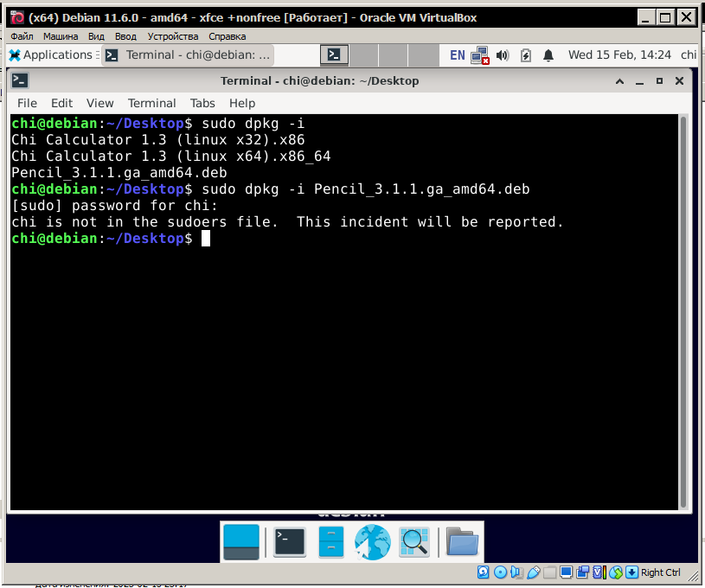Click the VirtualBox window Debian logo icon
Viewport: 705px width, 588px height.
pos(17,17)
